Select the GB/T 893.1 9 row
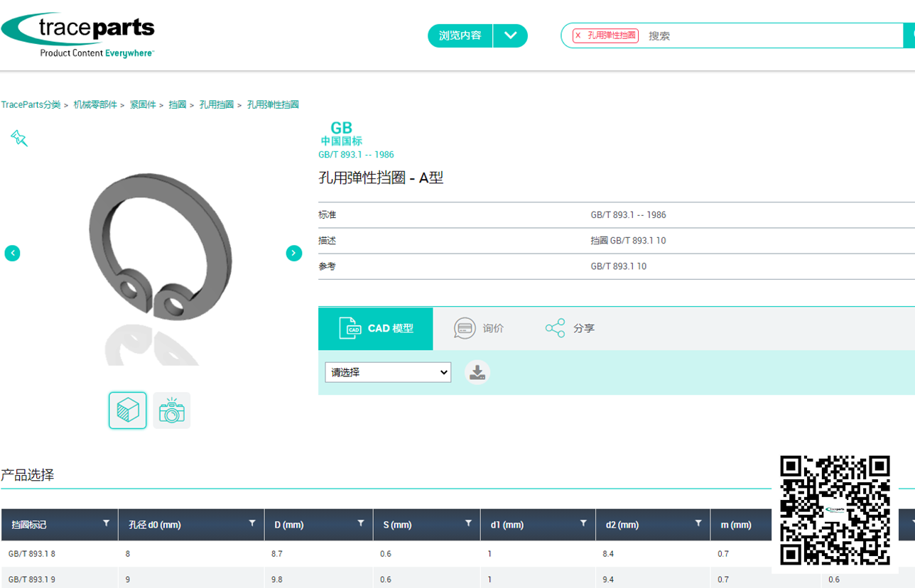The image size is (915, 588). pyautogui.click(x=457, y=579)
